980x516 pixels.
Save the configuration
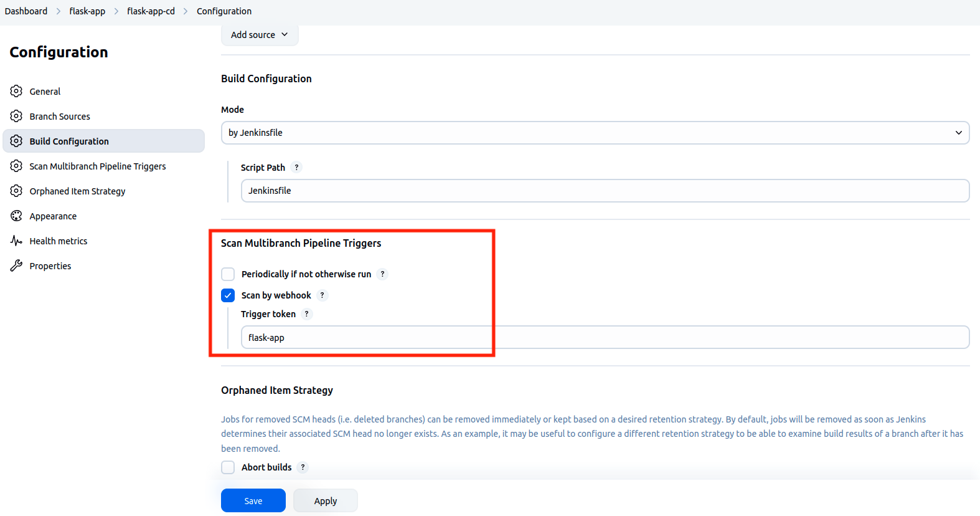pyautogui.click(x=253, y=500)
